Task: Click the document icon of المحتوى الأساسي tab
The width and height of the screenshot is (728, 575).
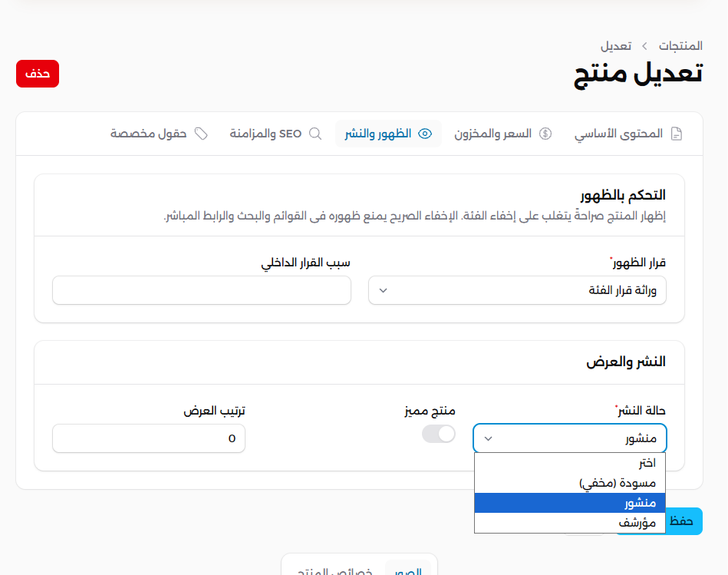Action: (677, 134)
